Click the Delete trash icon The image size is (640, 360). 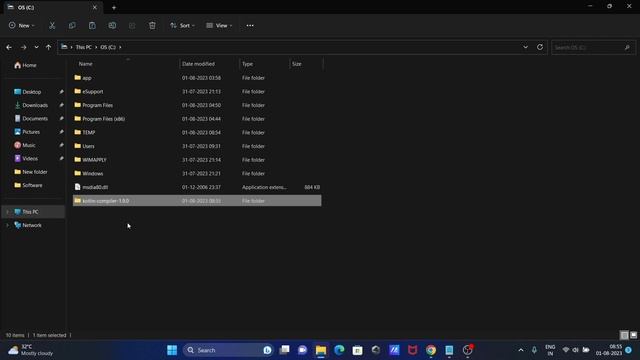(152, 25)
